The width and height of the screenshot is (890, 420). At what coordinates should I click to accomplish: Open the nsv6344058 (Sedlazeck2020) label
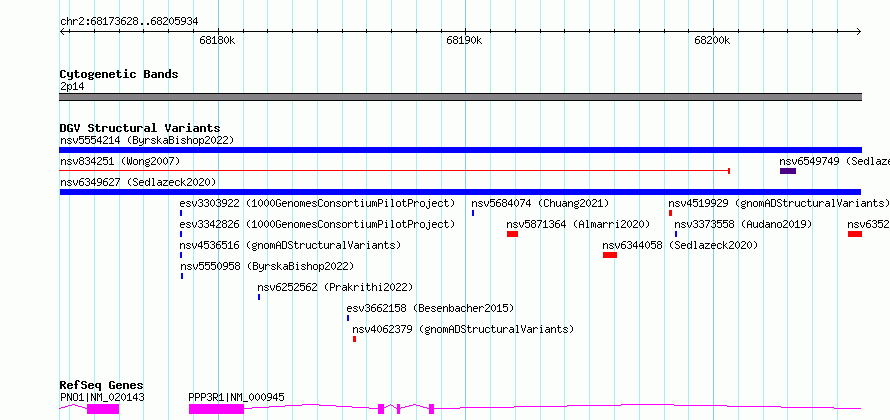coord(680,245)
